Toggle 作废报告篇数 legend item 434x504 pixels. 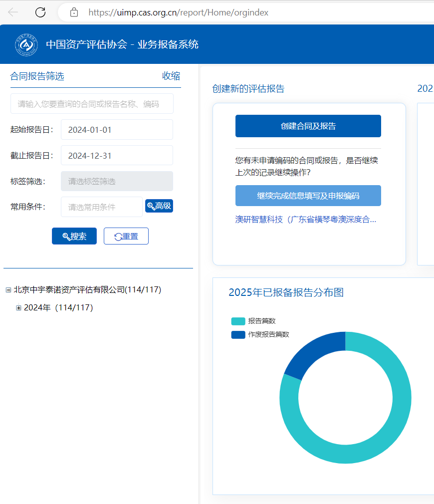[260, 335]
